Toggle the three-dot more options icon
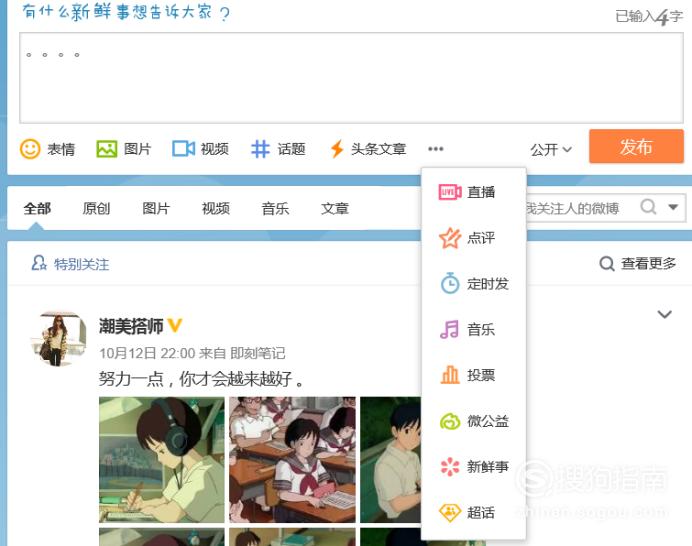The height and width of the screenshot is (546, 692). coord(436,149)
